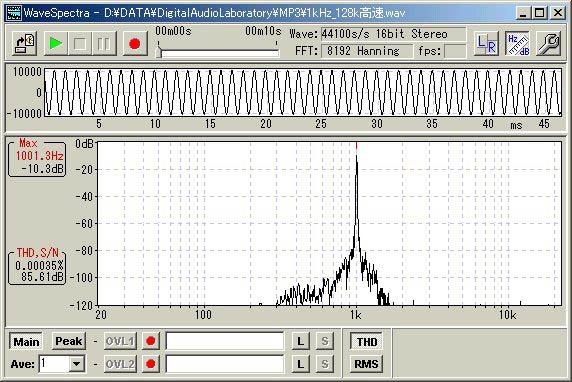The height and width of the screenshot is (382, 572).
Task: Open the Hz/dB axis scale settings icon
Action: 518,43
